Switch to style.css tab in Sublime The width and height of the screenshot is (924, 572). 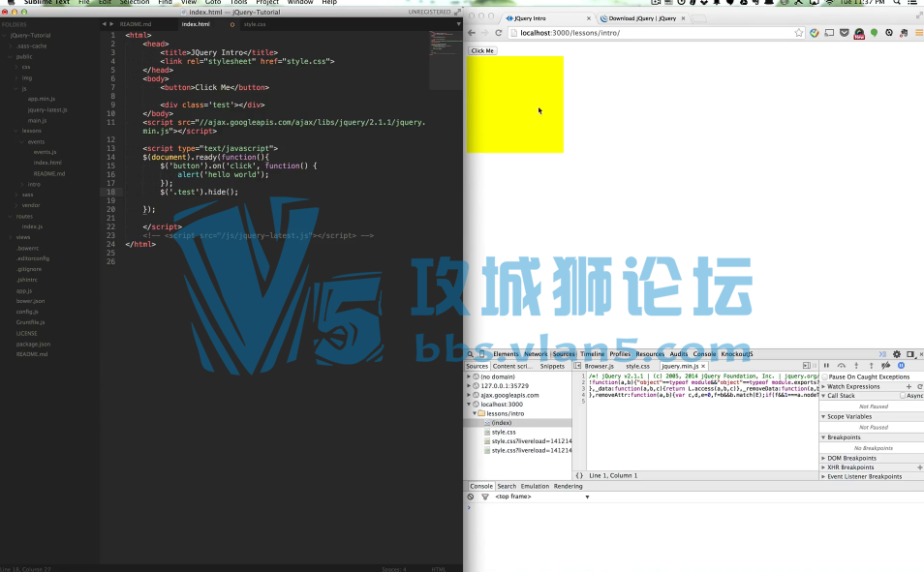pos(255,24)
